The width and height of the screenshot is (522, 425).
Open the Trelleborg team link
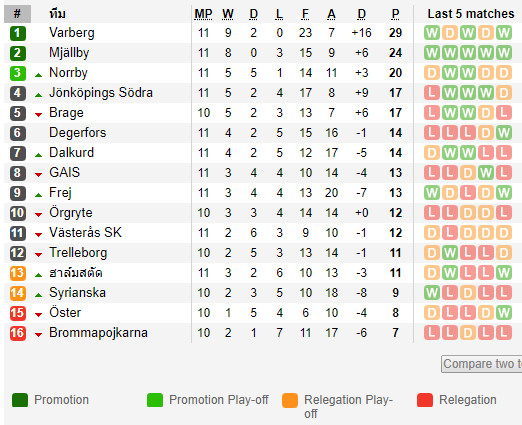(x=78, y=253)
